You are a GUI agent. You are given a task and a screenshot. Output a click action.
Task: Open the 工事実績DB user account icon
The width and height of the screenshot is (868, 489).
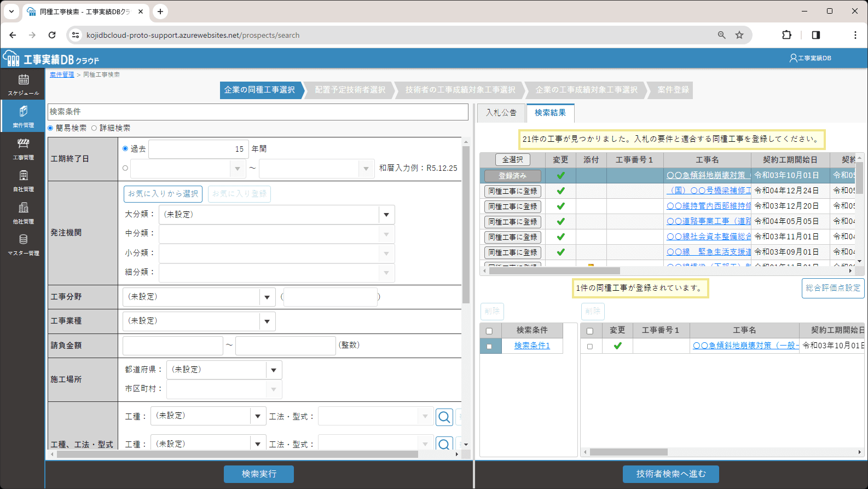tap(810, 58)
